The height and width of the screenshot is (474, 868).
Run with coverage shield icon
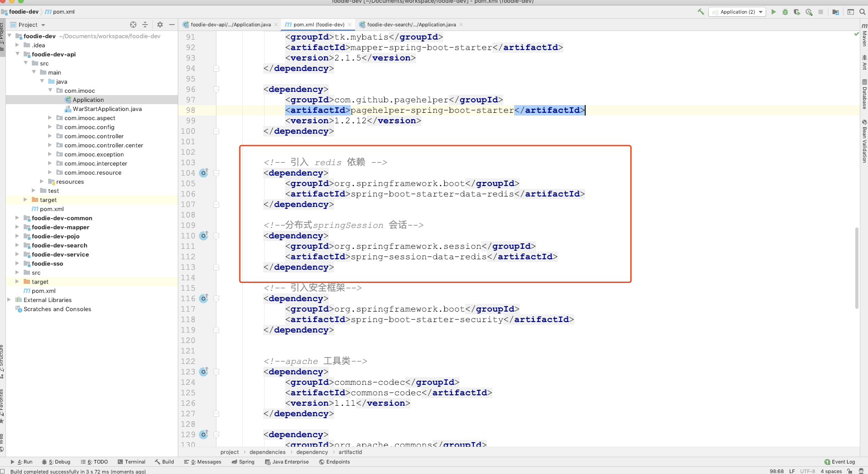click(797, 12)
